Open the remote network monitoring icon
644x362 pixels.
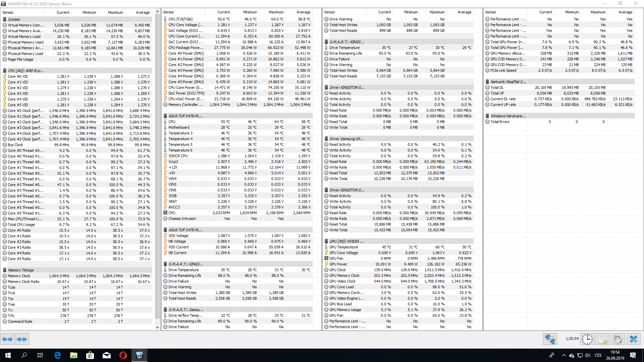(550, 339)
